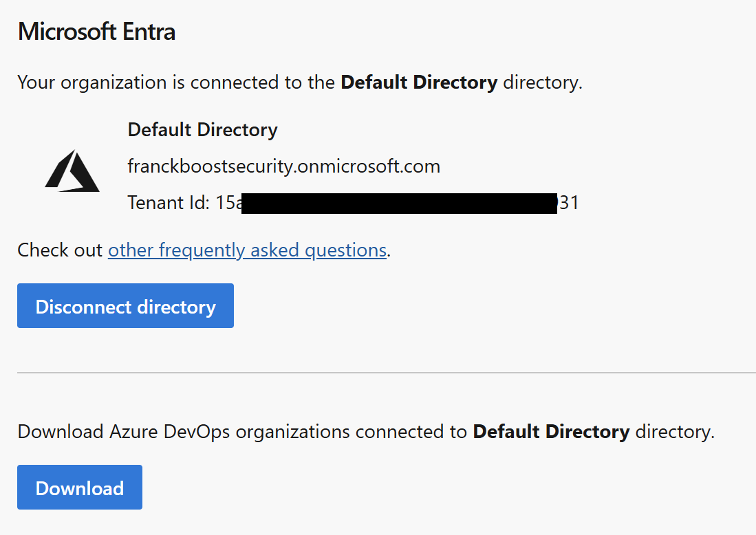Click the franckboostsecurity.onmicrosoft.com domain text
The width and height of the screenshot is (756, 535).
pyautogui.click(x=283, y=166)
